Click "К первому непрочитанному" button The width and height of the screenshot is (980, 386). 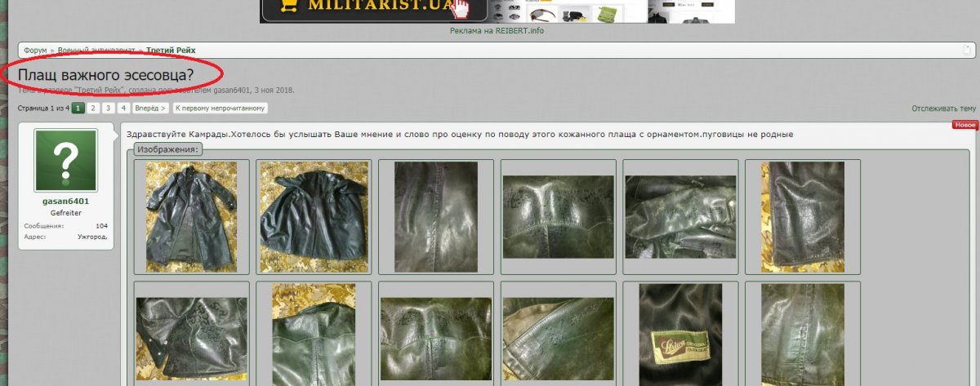coord(220,108)
